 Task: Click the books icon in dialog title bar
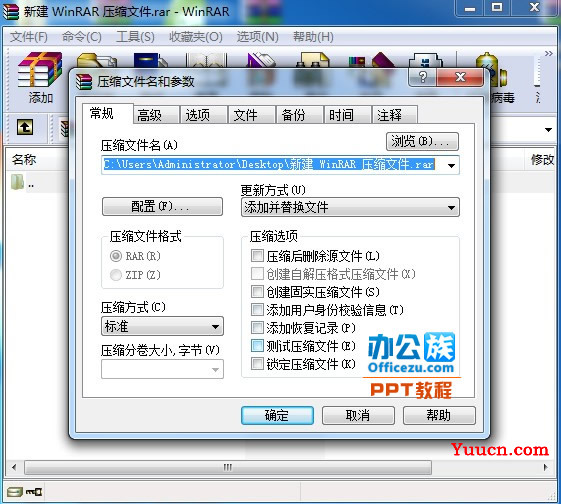click(84, 82)
